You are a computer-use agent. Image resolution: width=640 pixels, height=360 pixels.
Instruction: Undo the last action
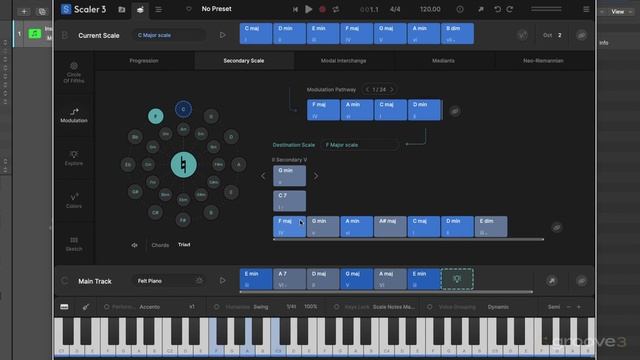pos(497,9)
